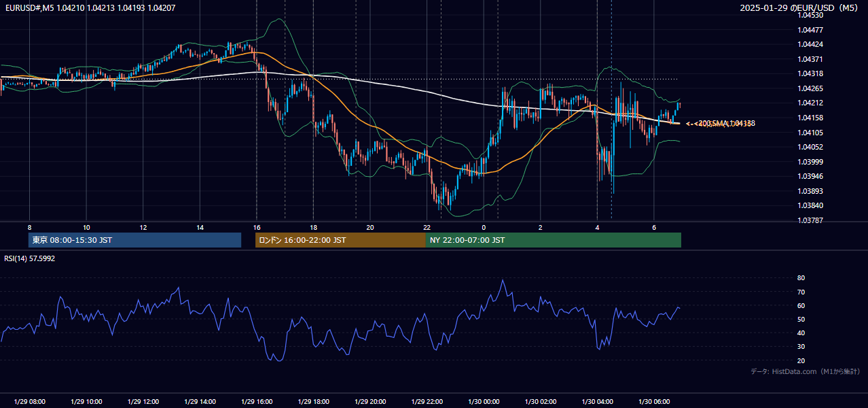Click the 1/29 18:00 bottom time label

[313, 402]
